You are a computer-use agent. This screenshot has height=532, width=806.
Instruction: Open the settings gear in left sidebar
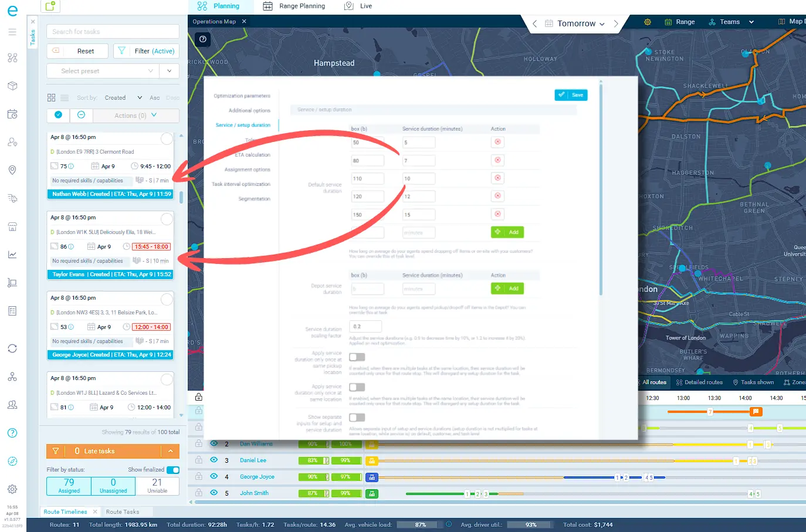(x=12, y=489)
